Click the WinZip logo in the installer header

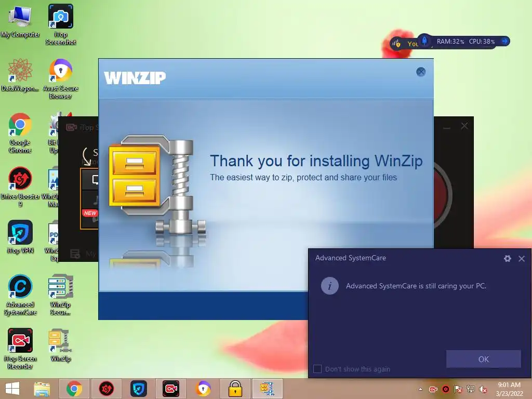[135, 78]
